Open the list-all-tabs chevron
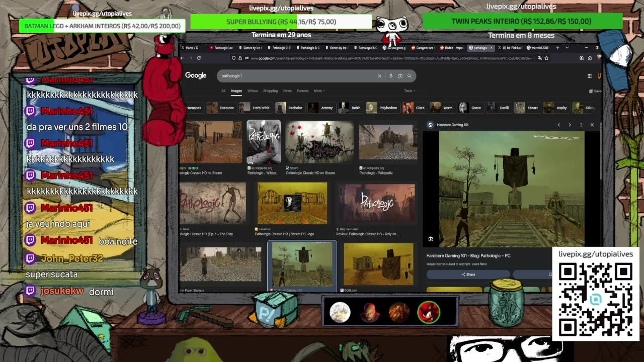This screenshot has width=644, height=362. pos(567,48)
